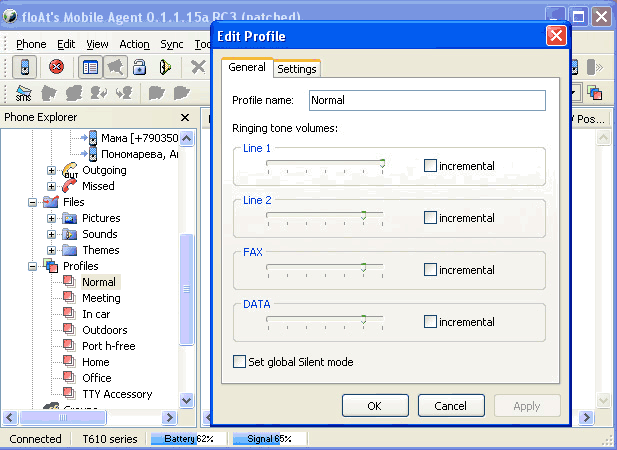This screenshot has height=450, width=617.
Task: Check the incremental box for FAX
Action: tap(430, 270)
